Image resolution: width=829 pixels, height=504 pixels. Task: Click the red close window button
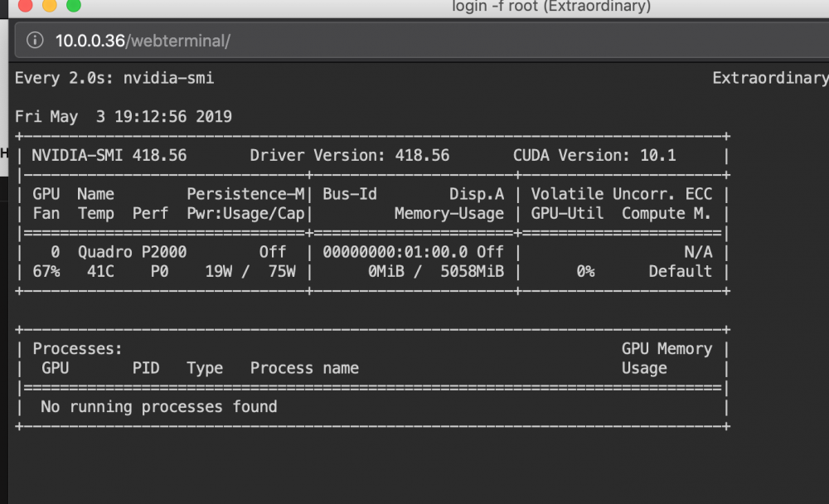[x=26, y=5]
